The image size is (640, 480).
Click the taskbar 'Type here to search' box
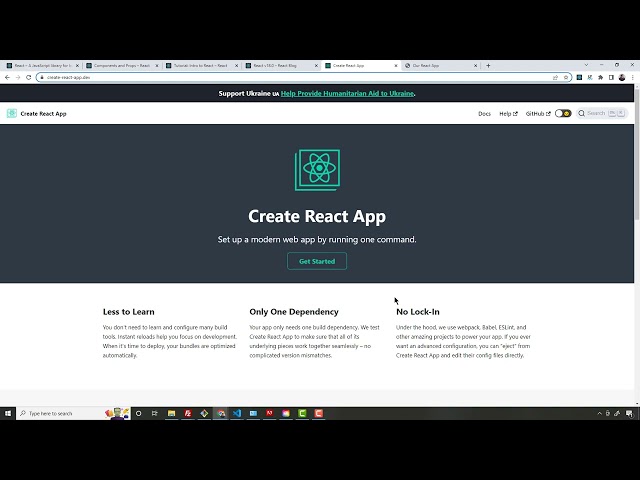(73, 413)
